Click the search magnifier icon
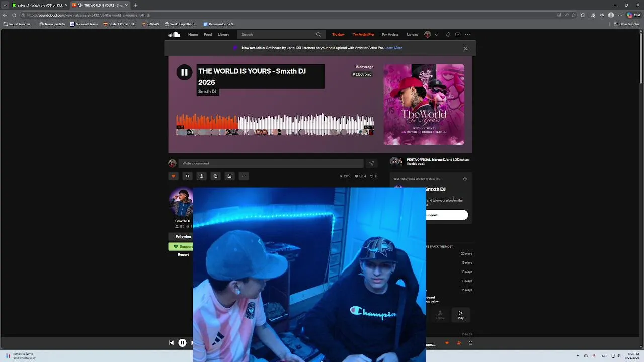Image resolution: width=644 pixels, height=362 pixels. 318,35
